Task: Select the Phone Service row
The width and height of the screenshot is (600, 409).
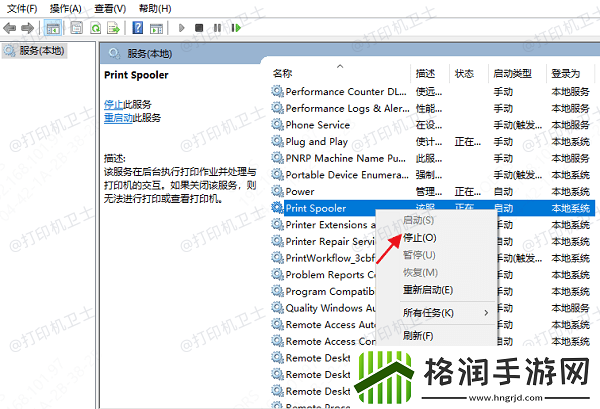Action: (x=432, y=125)
